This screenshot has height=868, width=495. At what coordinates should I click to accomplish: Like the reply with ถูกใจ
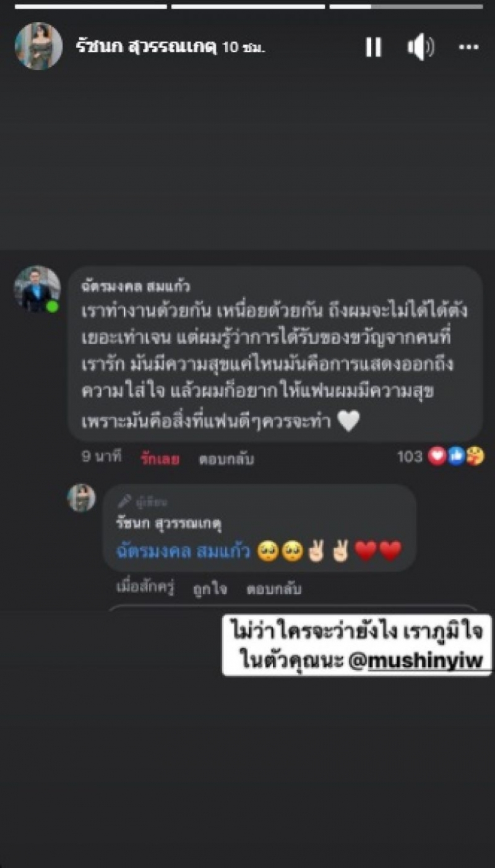(210, 589)
